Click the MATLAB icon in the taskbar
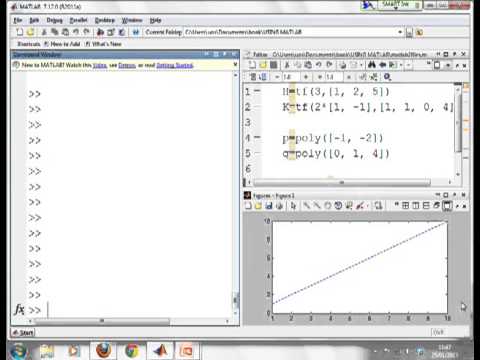 tap(160, 351)
